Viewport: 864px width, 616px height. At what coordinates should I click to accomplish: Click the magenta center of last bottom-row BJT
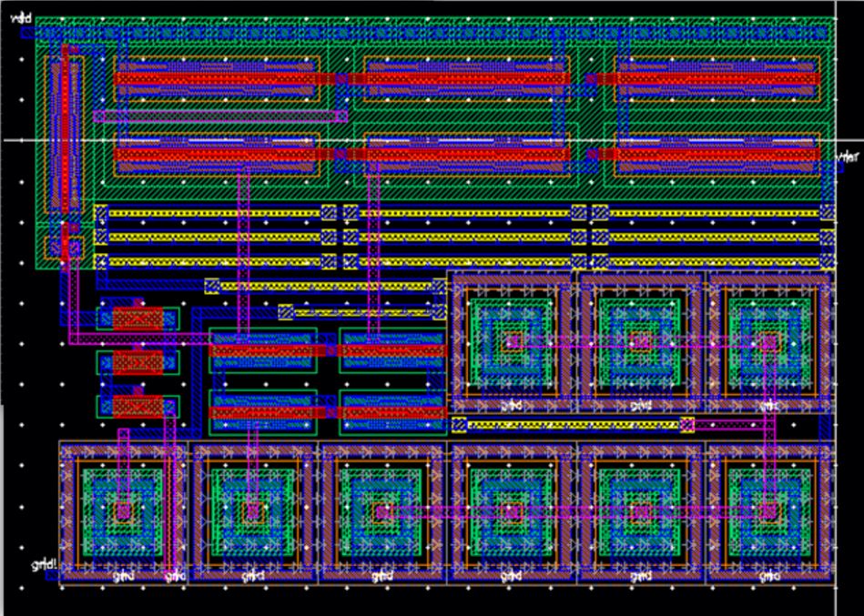tap(769, 512)
